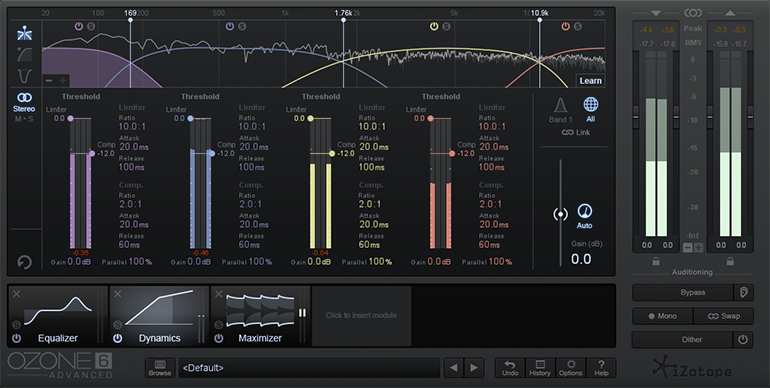
Task: Click band 1 compressor threshold handle
Action: click(x=92, y=154)
